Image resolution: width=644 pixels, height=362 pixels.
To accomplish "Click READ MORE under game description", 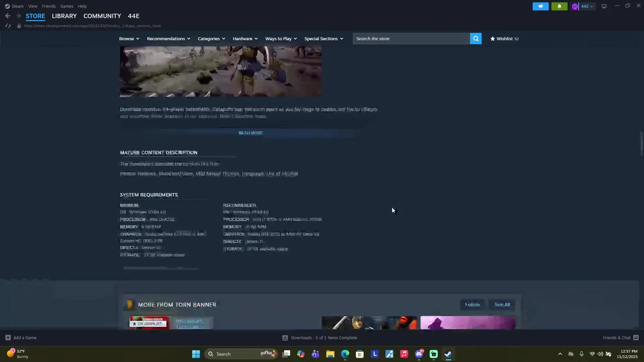I will (251, 133).
